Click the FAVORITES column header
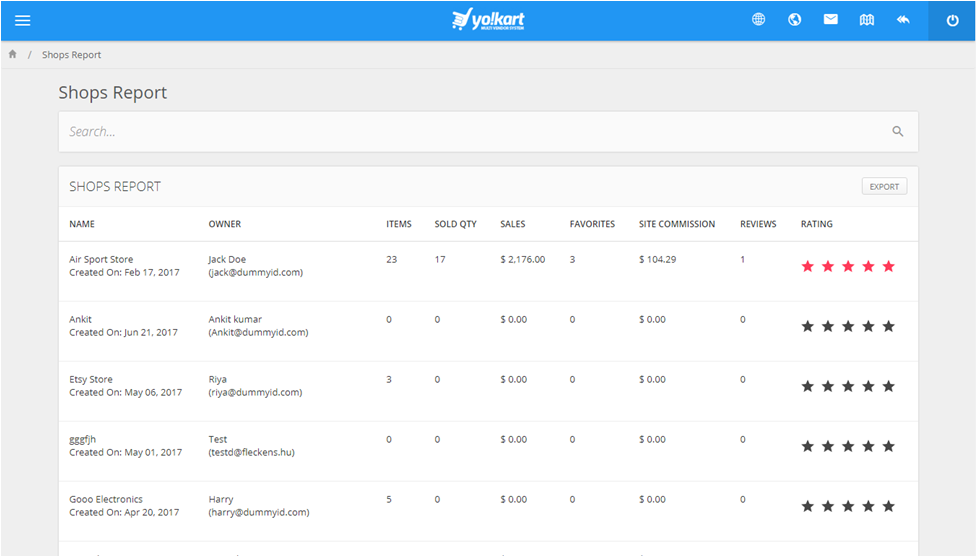The width and height of the screenshot is (977, 557). click(592, 224)
